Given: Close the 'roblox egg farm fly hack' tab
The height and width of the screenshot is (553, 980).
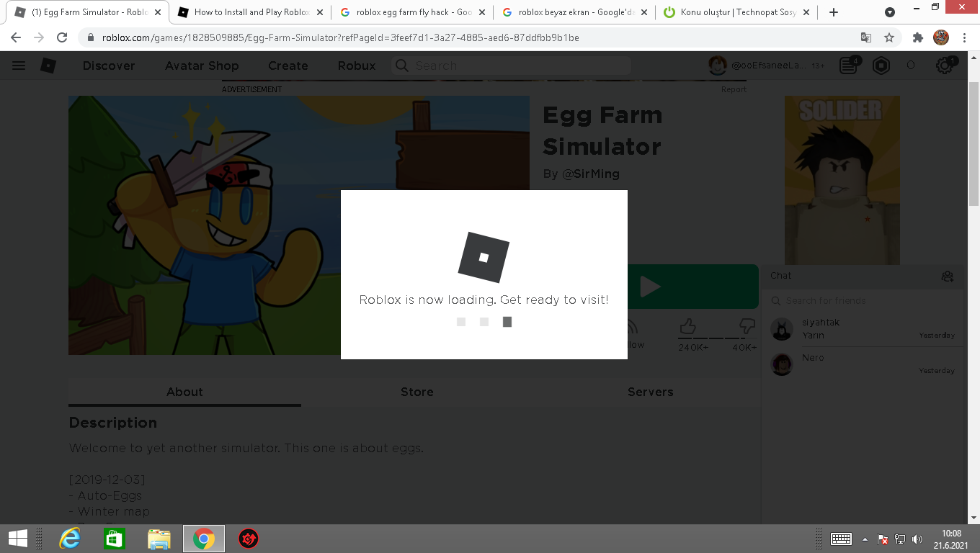Looking at the screenshot, I should pos(482,12).
